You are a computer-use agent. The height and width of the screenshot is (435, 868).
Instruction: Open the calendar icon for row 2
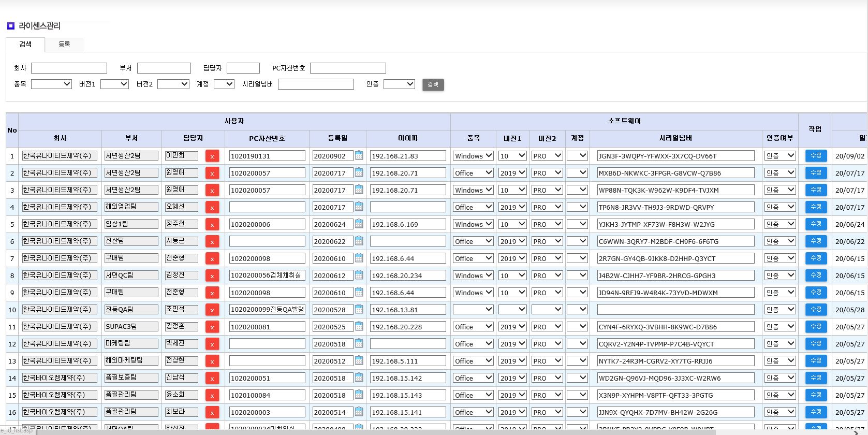359,172
